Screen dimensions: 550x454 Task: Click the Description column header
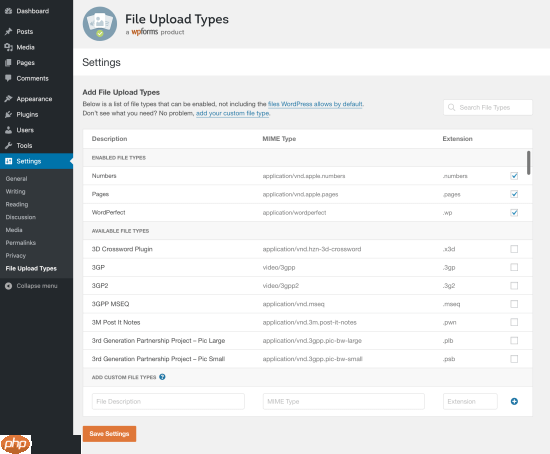109,139
